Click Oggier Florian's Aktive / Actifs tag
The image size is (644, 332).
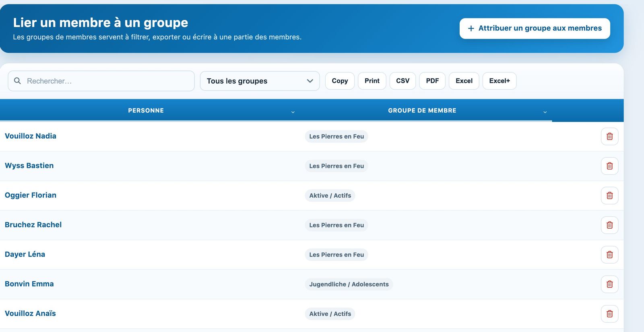[x=330, y=195]
